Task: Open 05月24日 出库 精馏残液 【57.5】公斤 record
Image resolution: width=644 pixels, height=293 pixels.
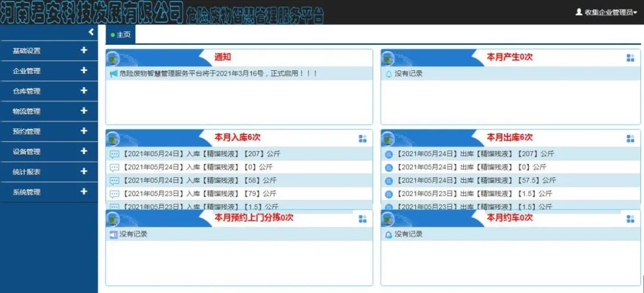Action: pyautogui.click(x=476, y=180)
